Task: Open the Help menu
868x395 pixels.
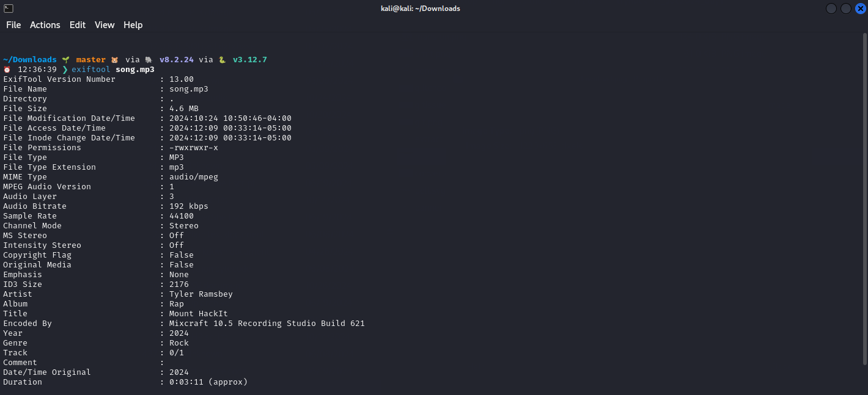Action: (x=133, y=25)
